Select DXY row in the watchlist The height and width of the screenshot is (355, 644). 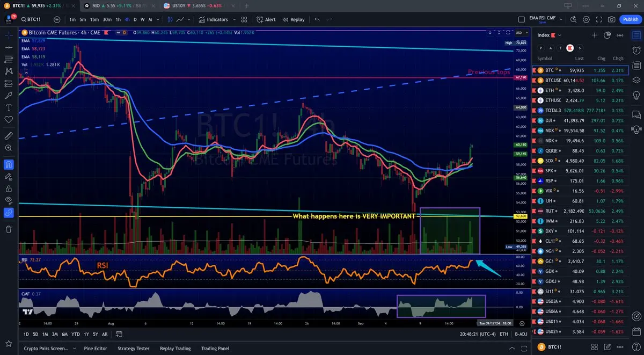click(x=580, y=231)
